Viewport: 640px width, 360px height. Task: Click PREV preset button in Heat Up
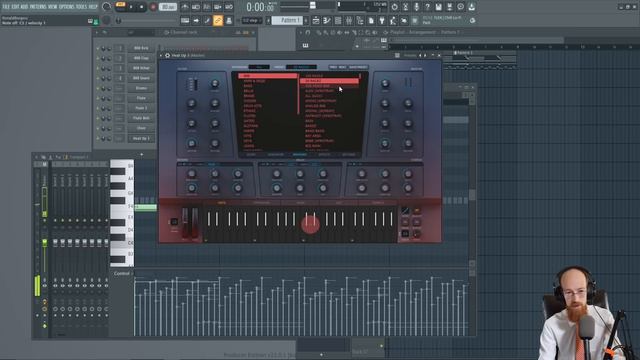pos(333,67)
